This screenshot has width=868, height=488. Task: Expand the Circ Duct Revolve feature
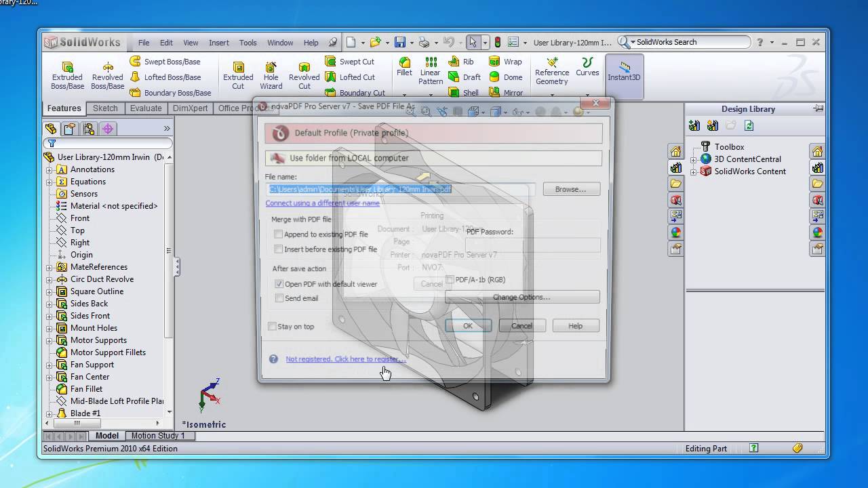[49, 279]
